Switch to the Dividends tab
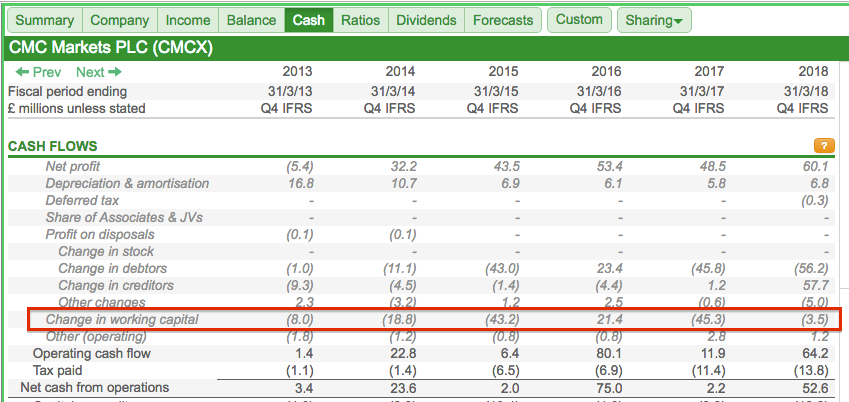This screenshot has width=849, height=402. pyautogui.click(x=427, y=21)
